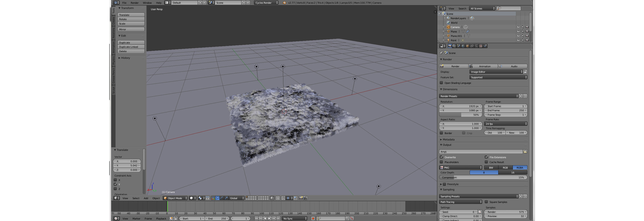Click the proportional editing circle icon

point(278,198)
